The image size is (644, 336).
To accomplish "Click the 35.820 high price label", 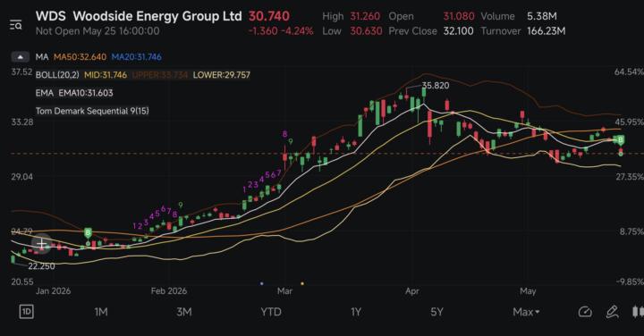I will [436, 86].
